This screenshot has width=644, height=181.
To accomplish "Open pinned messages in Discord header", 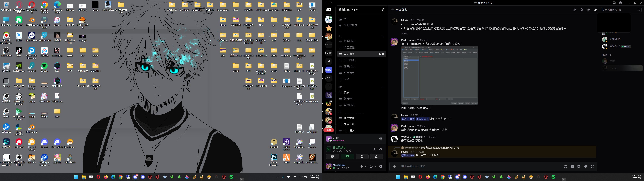I will 588,10.
